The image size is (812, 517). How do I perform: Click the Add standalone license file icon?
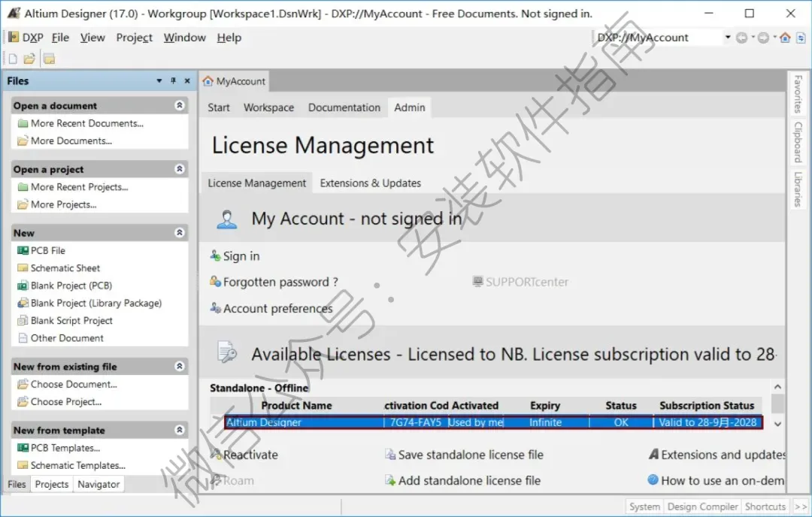point(390,480)
